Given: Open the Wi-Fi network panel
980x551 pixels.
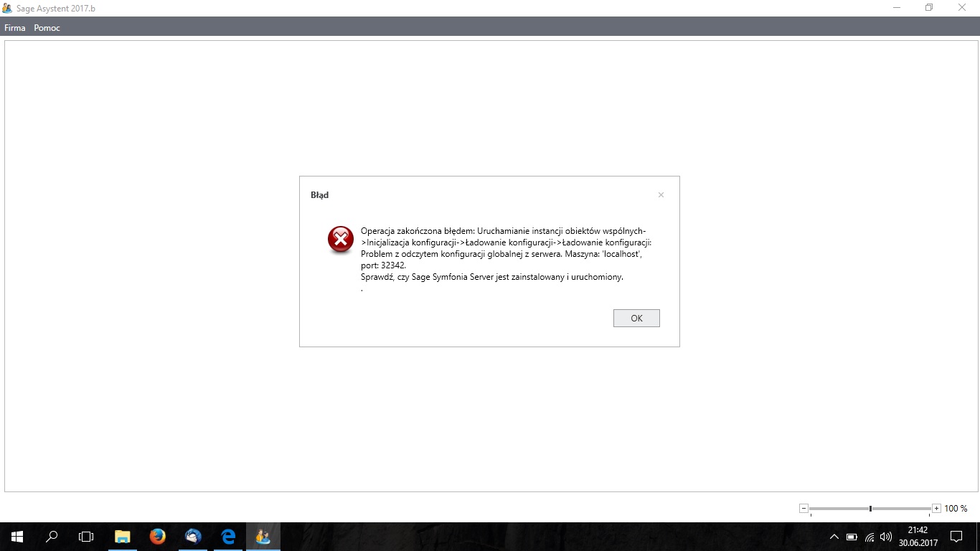Looking at the screenshot, I should click(869, 536).
